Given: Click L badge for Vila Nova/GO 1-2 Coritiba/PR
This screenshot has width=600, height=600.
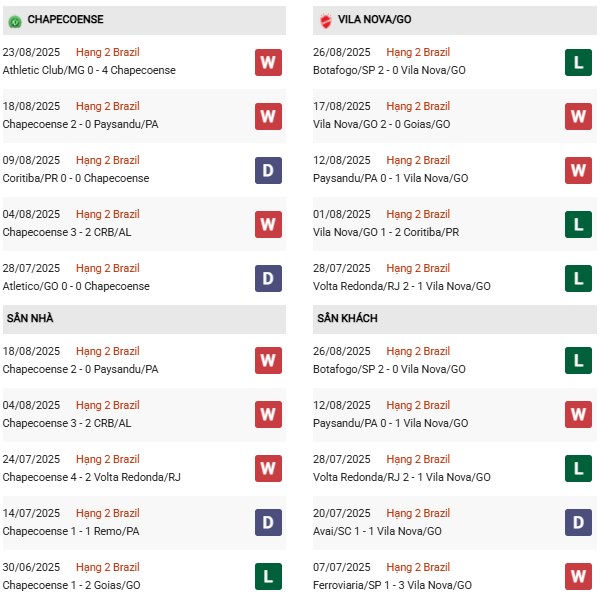Looking at the screenshot, I should click(x=578, y=224).
